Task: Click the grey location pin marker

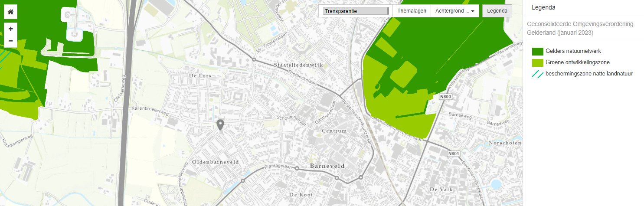Action: tap(220, 125)
